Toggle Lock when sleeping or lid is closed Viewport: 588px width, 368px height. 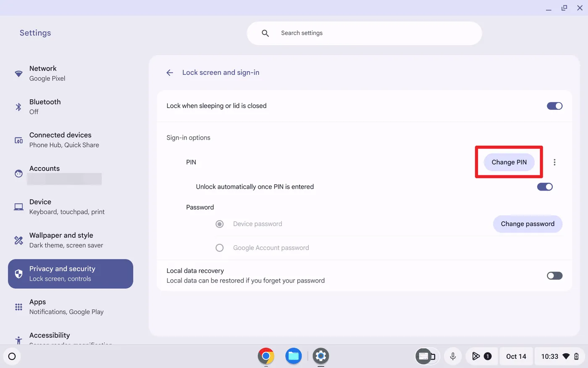pyautogui.click(x=554, y=106)
